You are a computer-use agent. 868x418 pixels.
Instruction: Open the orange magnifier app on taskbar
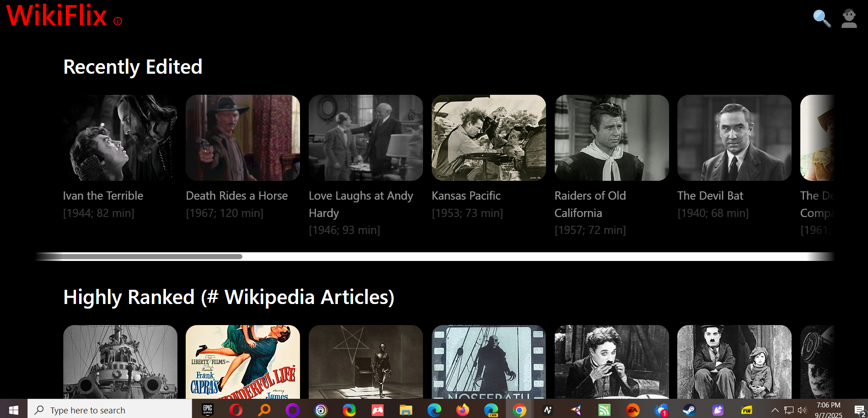264,410
